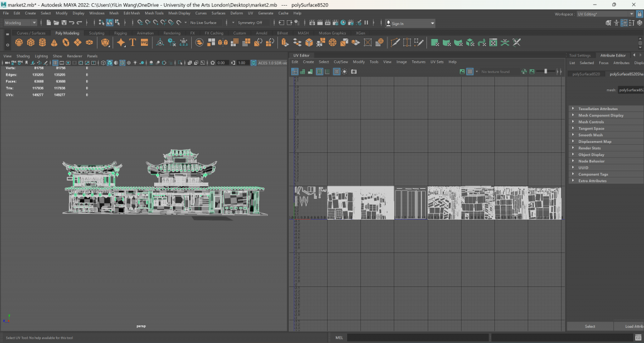Click the Multi-Cut knife shelf icon
Screen dimensions: 644x343
(x=395, y=42)
